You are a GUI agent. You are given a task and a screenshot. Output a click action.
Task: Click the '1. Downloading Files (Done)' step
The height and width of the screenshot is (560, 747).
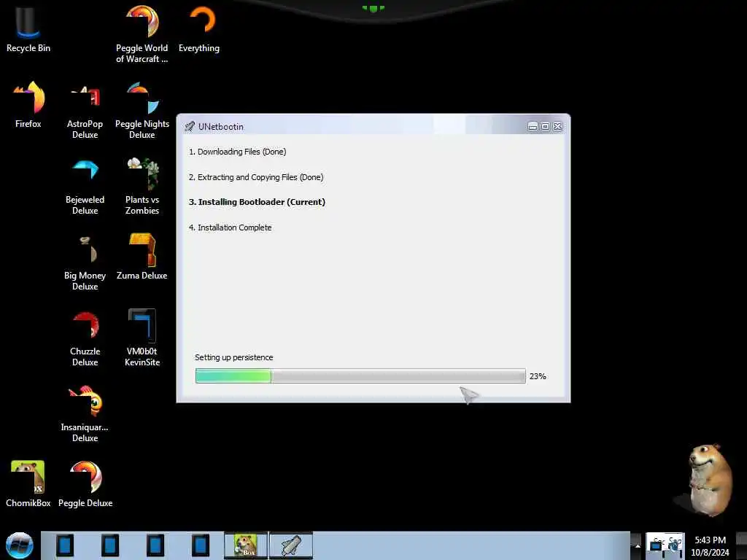(x=237, y=152)
